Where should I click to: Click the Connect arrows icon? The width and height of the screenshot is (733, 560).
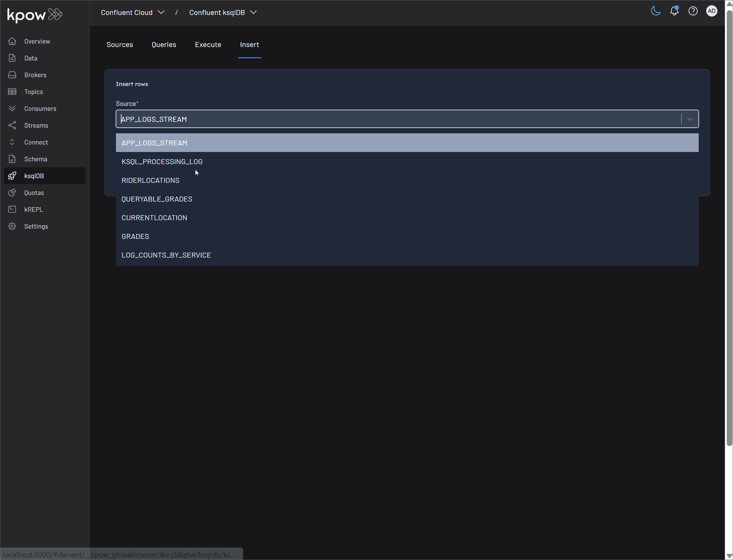tap(12, 142)
